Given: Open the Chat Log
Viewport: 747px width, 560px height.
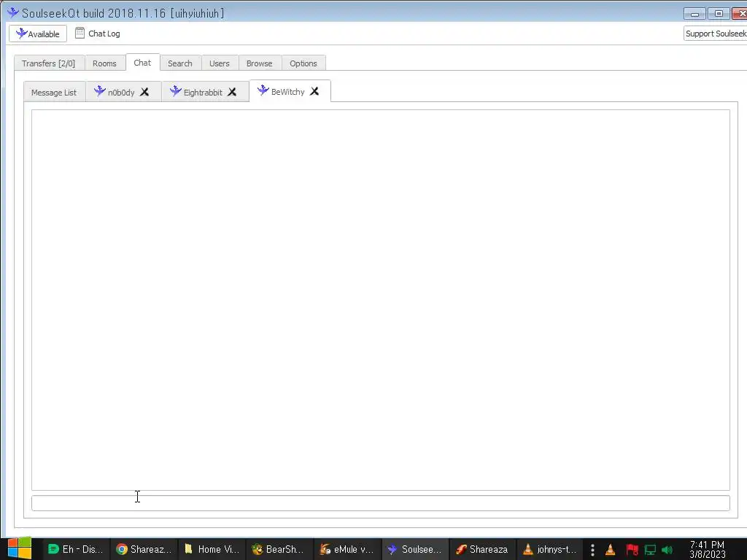Looking at the screenshot, I should click(x=98, y=34).
